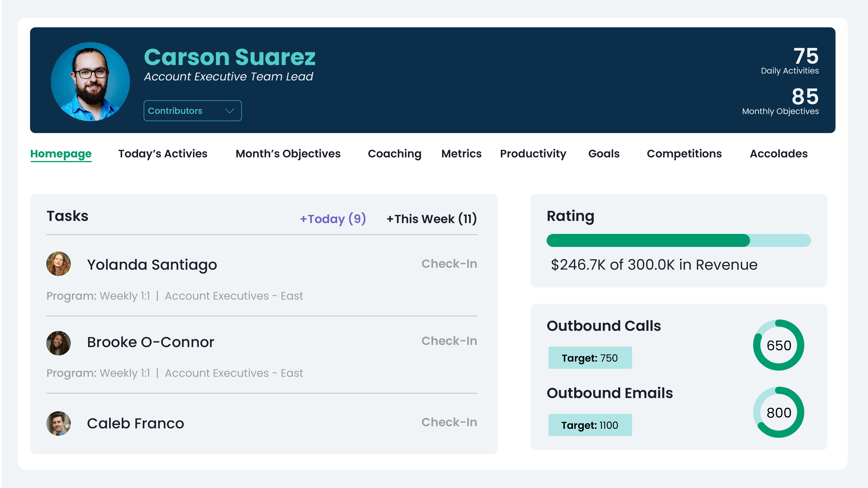Show +This Week (11) tasks filter

(x=432, y=219)
